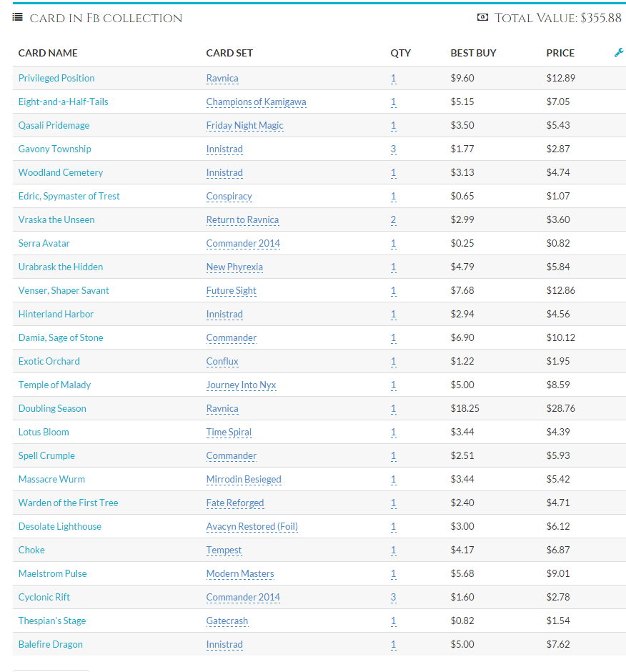Screen dimensions: 626x672
Task: Open the Serra Avatar card link
Action: point(44,243)
